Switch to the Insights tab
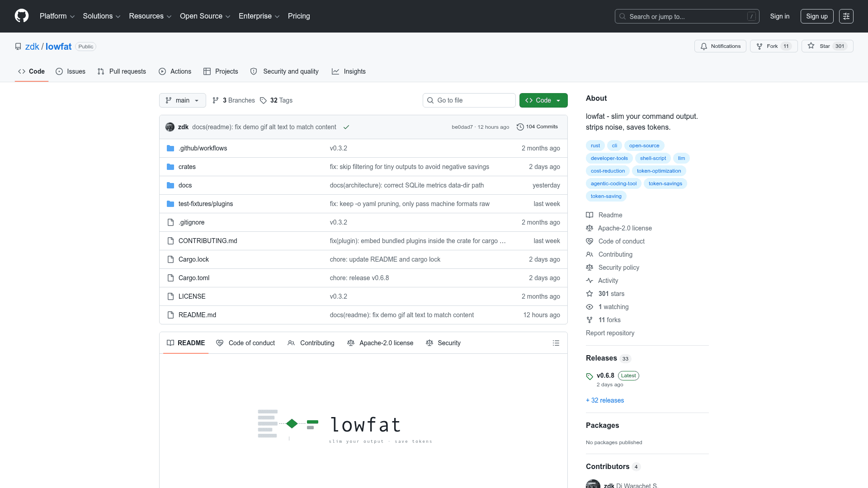The image size is (868, 488). (349, 71)
